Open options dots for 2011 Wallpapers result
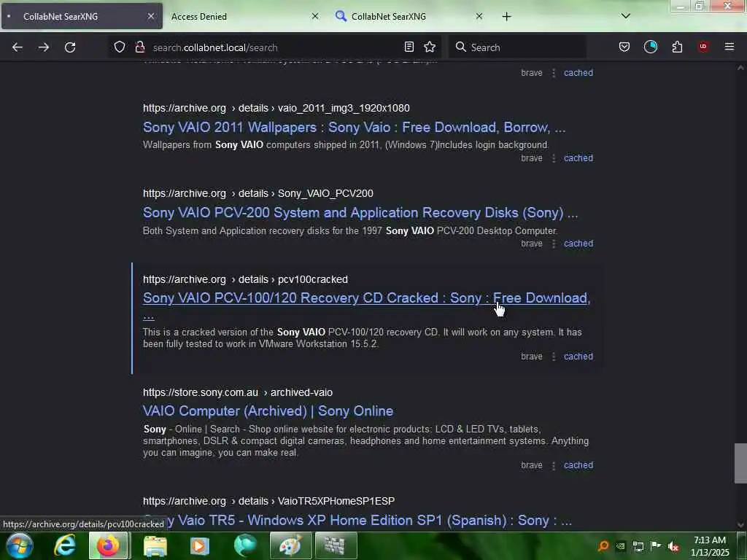This screenshot has width=747, height=560. [x=554, y=158]
